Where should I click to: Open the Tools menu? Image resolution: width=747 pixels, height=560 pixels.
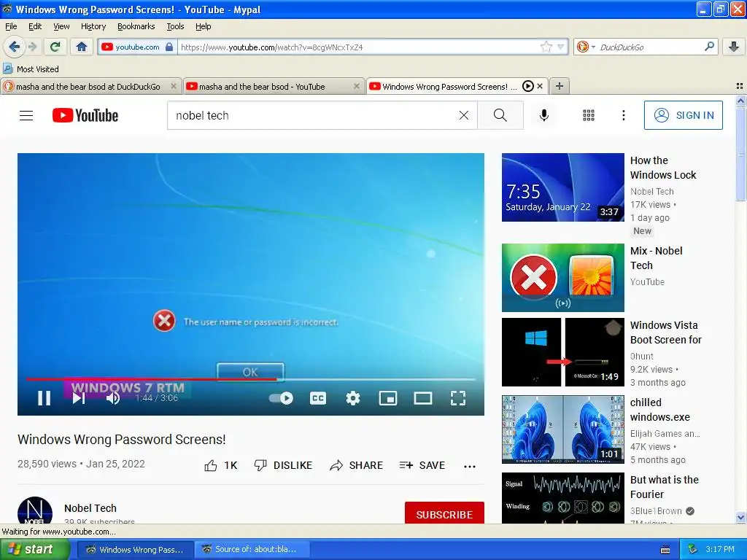click(x=175, y=26)
